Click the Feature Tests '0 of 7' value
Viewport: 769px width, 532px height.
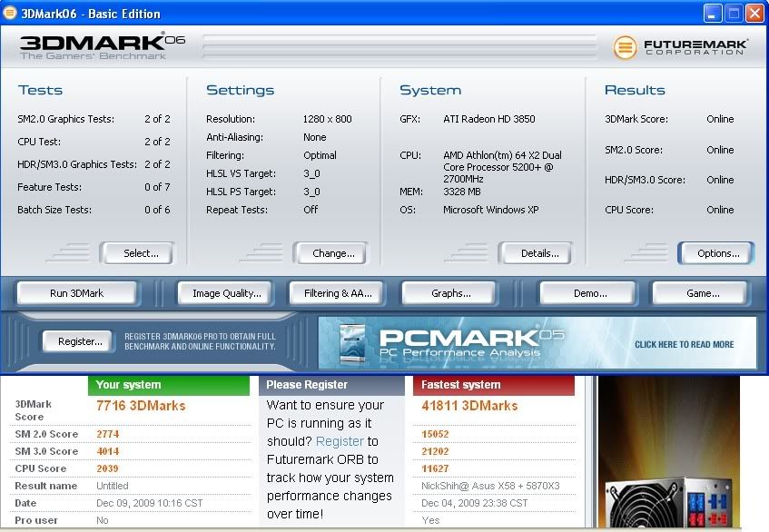click(x=157, y=187)
